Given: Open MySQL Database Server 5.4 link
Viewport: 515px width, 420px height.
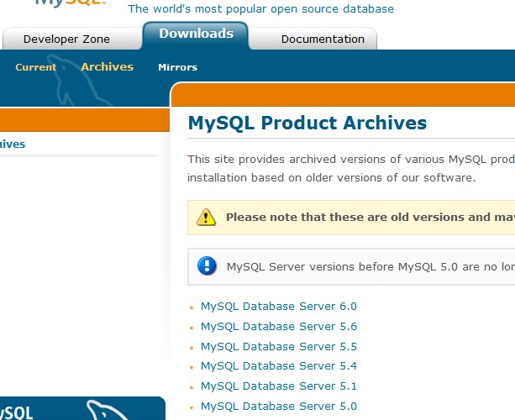Looking at the screenshot, I should [279, 365].
